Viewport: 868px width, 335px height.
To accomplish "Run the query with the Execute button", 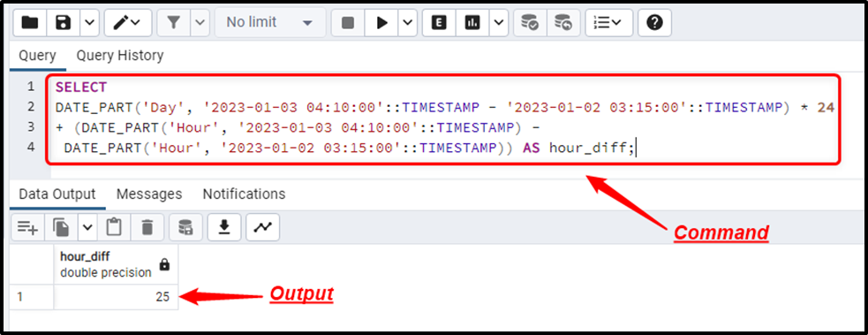I will tap(382, 23).
